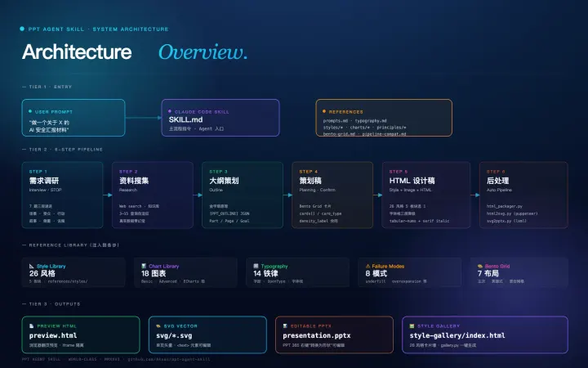Open the presentation.pptx output file name

coord(317,336)
